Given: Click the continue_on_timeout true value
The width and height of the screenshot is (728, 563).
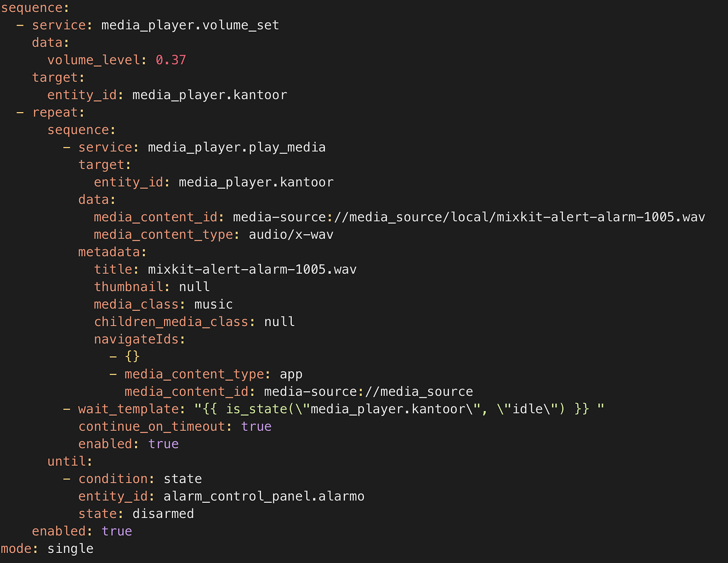Looking at the screenshot, I should 256,426.
